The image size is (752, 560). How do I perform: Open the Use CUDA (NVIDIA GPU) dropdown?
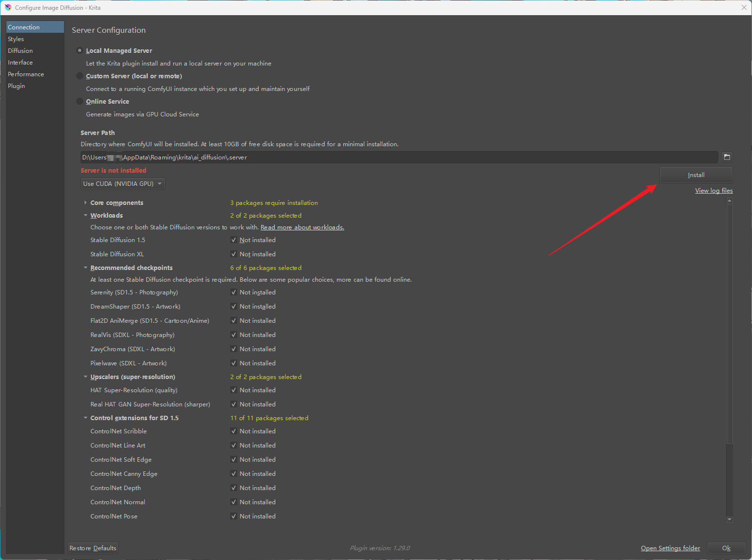coord(123,184)
